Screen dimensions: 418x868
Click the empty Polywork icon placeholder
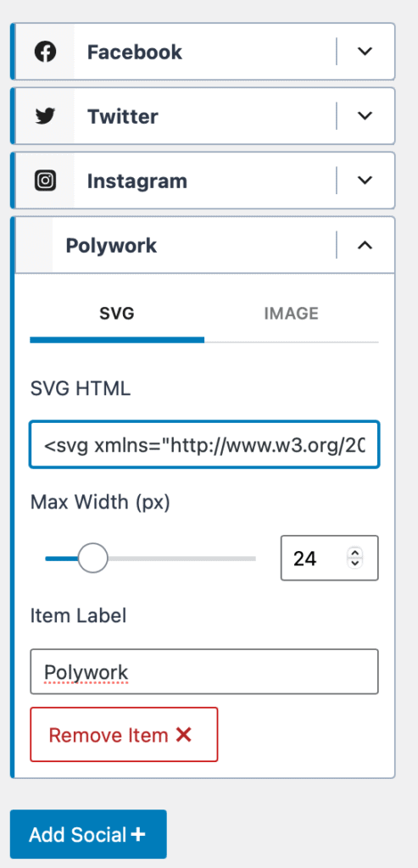pos(34,245)
